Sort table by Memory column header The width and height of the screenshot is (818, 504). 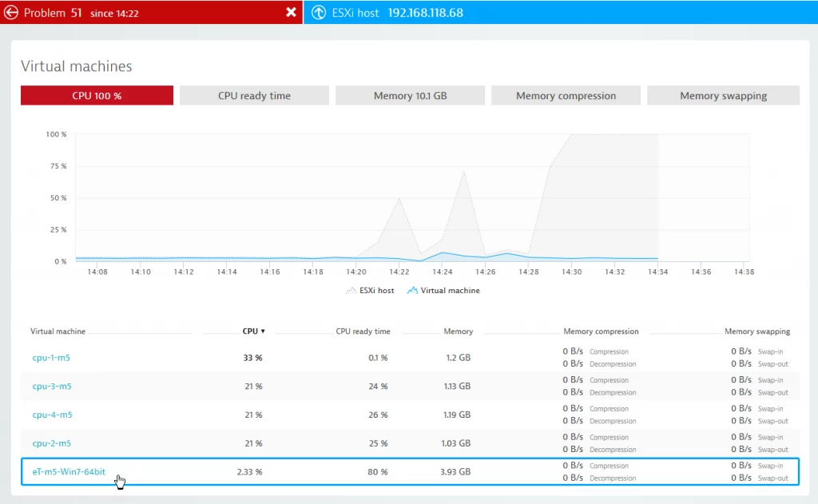[458, 331]
